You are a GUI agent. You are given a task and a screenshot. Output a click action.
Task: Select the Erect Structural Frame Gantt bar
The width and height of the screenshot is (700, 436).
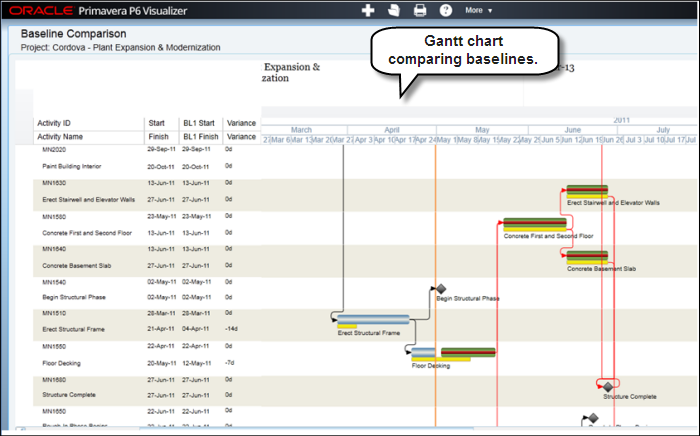point(373,319)
